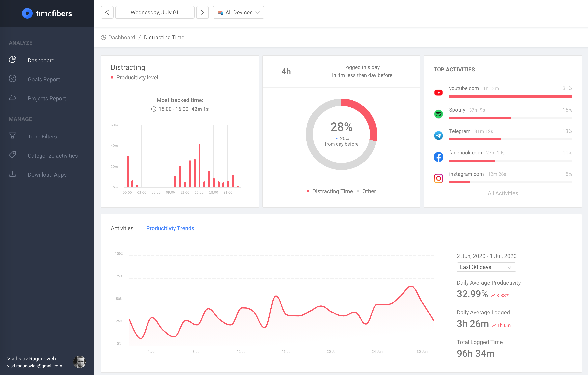Click the Spotify activity icon

(438, 114)
